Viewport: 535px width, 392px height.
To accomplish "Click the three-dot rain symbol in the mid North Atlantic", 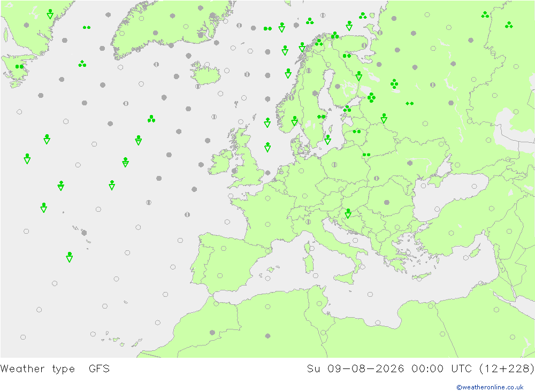I will pyautogui.click(x=151, y=119).
